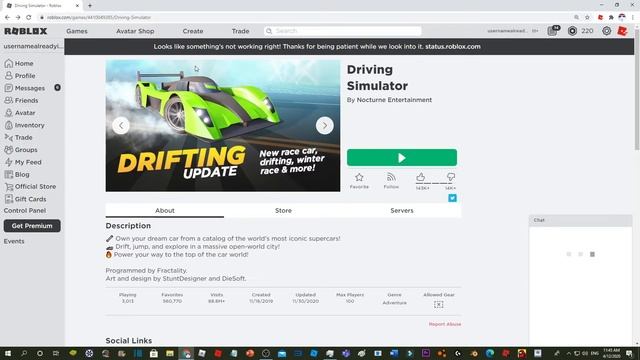Image resolution: width=640 pixels, height=360 pixels.
Task: Play Driving Simulator
Action: [x=402, y=158]
